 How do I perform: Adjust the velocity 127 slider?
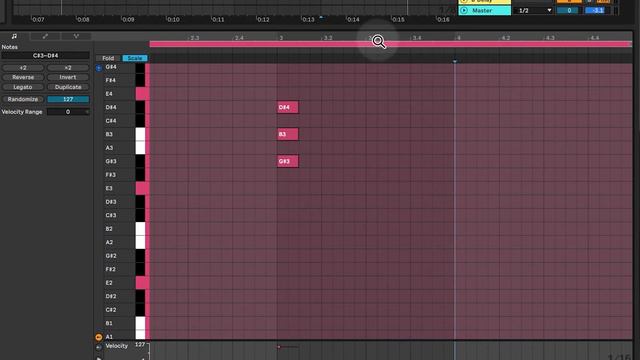click(68, 99)
